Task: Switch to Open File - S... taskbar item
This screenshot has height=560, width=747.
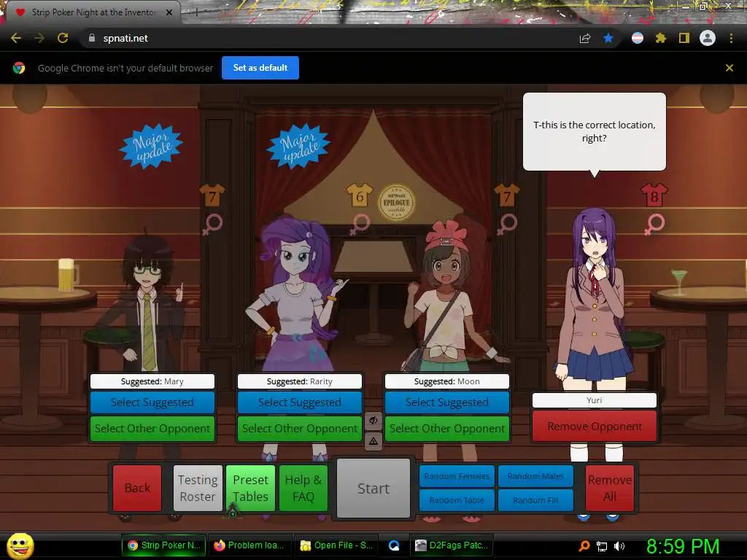Action: point(336,545)
